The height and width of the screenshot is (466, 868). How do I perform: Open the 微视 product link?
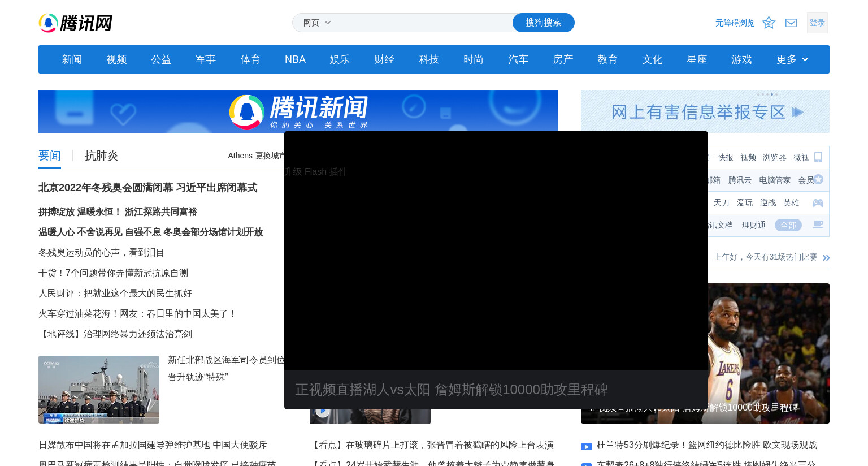(801, 157)
